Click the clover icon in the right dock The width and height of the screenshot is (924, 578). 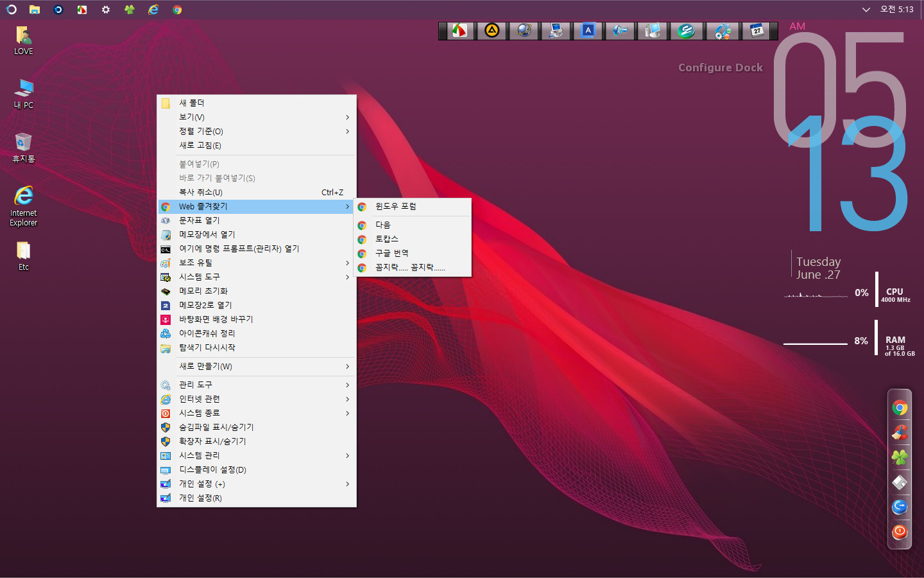[900, 457]
